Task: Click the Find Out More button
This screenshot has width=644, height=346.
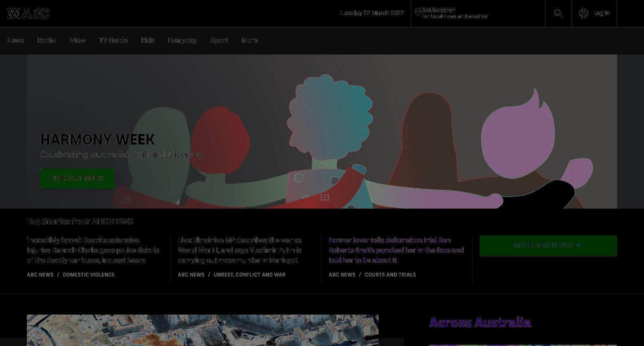Action: click(77, 178)
